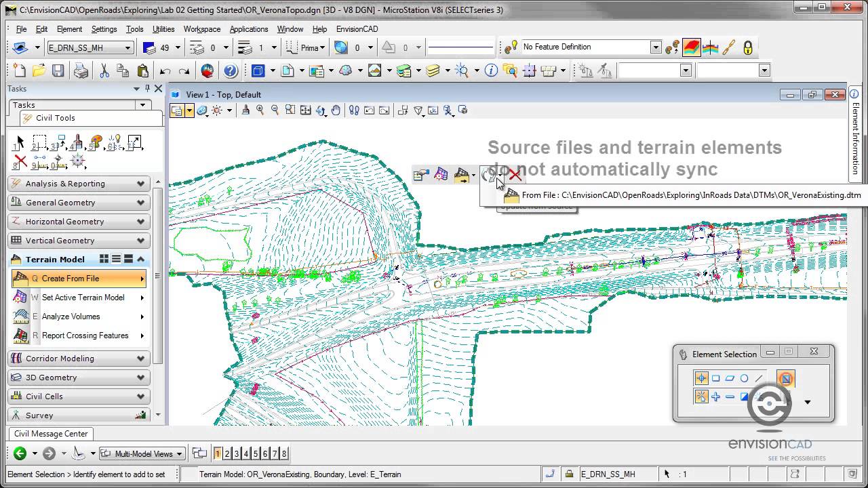
Task: Collapse the Terrain Model task group
Action: 140,260
